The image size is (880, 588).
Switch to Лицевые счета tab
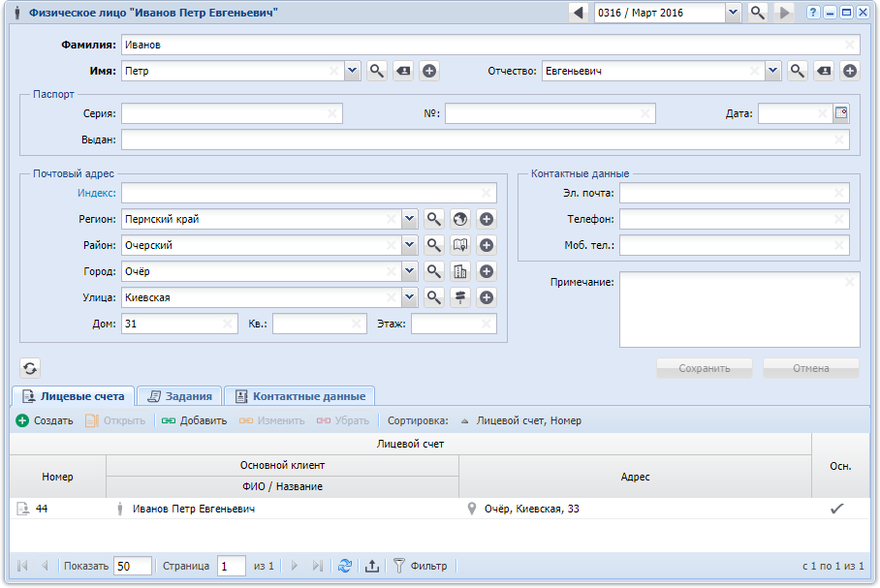[x=74, y=396]
